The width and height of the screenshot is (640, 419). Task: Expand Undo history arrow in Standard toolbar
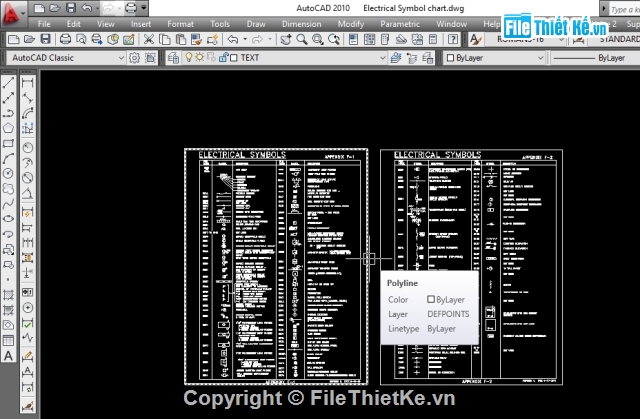(245, 39)
